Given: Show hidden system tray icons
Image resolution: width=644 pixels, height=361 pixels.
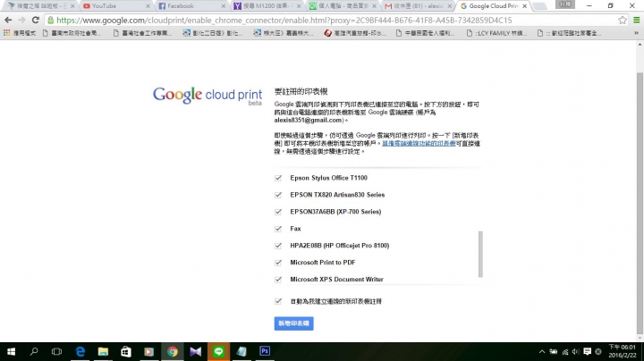Looking at the screenshot, I should point(542,351).
